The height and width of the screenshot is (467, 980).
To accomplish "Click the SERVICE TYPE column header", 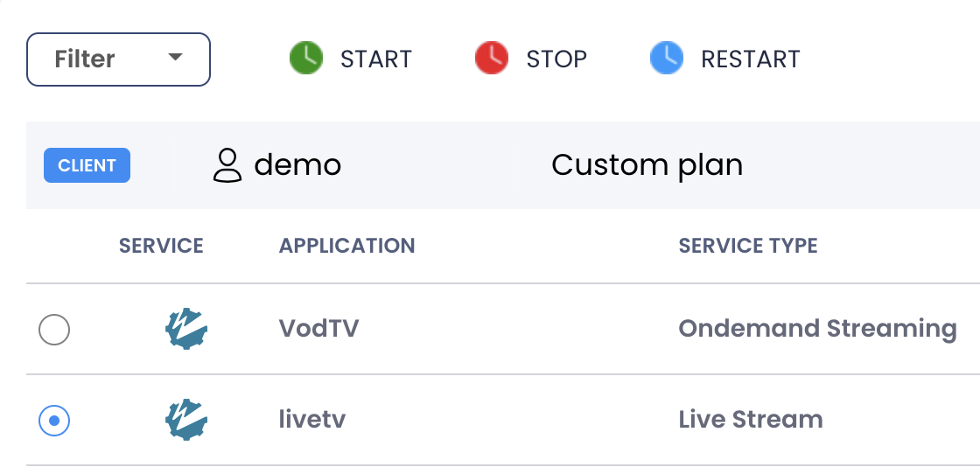I will [748, 246].
